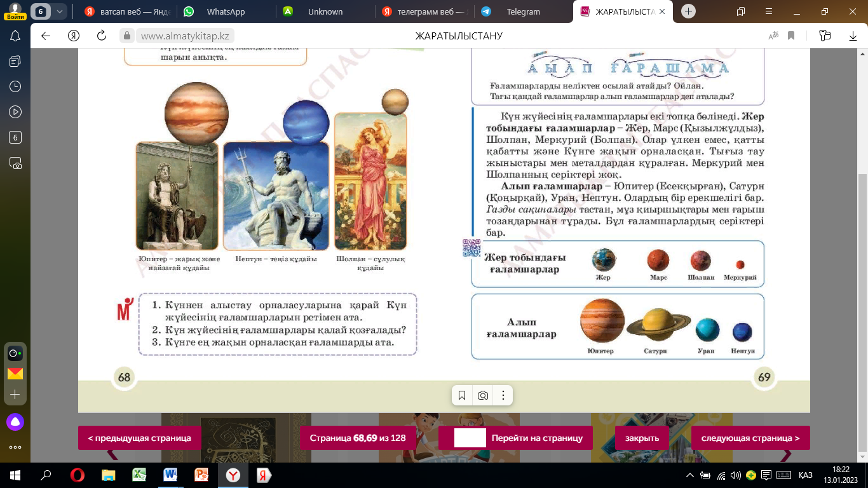Switch to the Unknown tab
This screenshot has height=488, width=868.
point(325,11)
